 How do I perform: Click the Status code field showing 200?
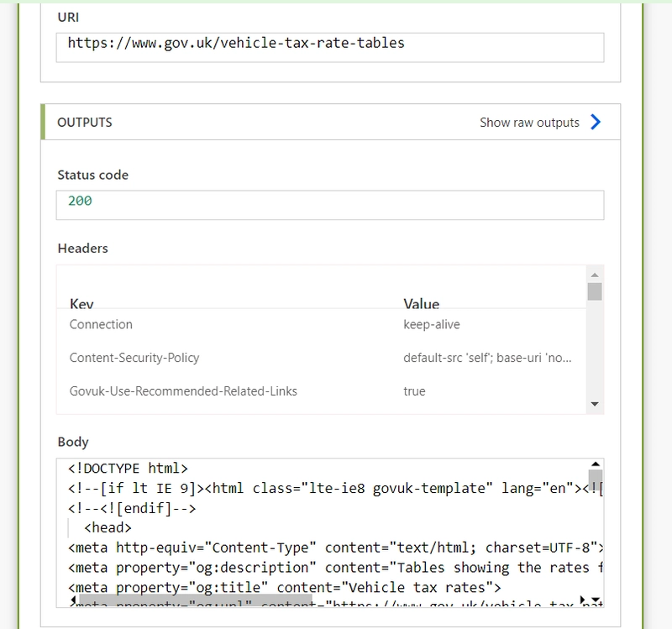point(330,205)
